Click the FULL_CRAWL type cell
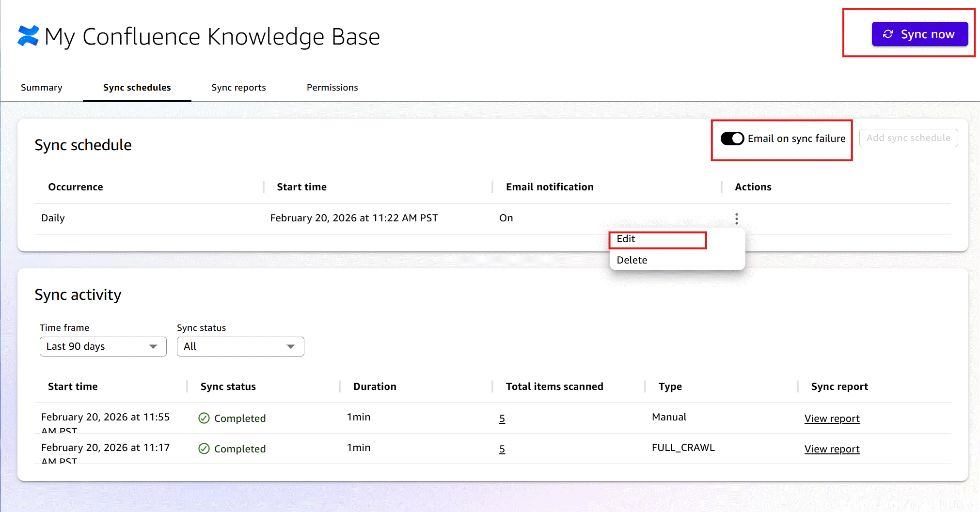Viewport: 980px width, 512px height. click(x=683, y=448)
